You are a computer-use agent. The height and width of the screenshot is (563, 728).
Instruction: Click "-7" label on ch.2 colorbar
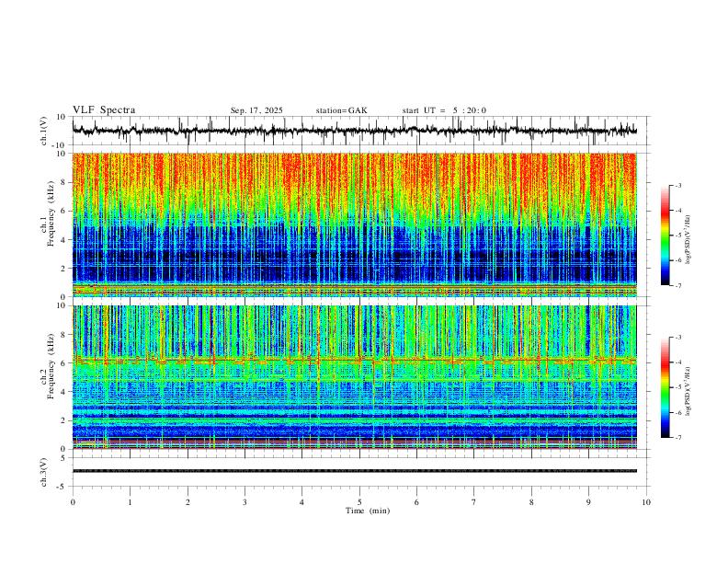coord(678,438)
